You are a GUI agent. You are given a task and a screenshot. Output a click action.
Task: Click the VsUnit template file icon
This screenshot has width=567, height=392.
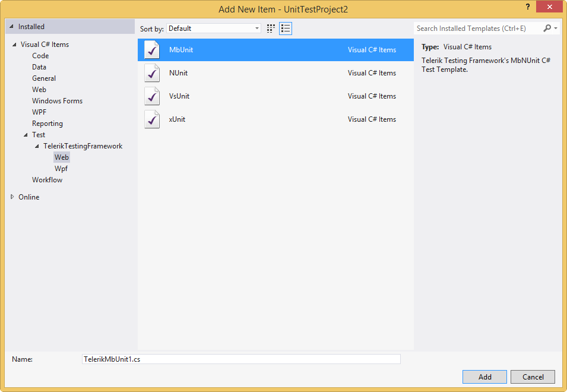pos(152,96)
